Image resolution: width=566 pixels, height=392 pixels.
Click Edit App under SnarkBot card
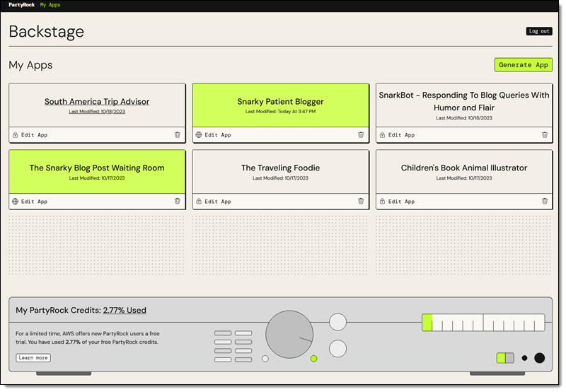pyautogui.click(x=401, y=135)
